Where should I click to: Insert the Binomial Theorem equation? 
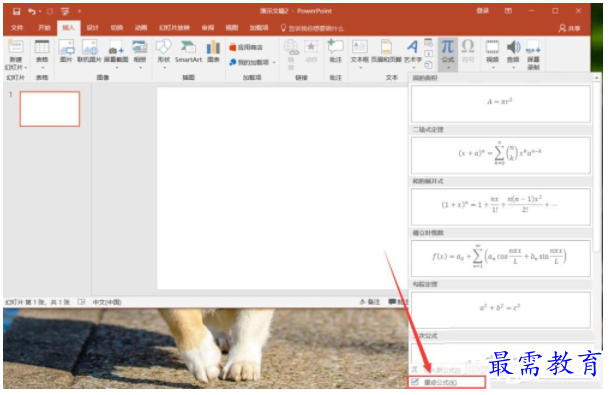tap(501, 155)
